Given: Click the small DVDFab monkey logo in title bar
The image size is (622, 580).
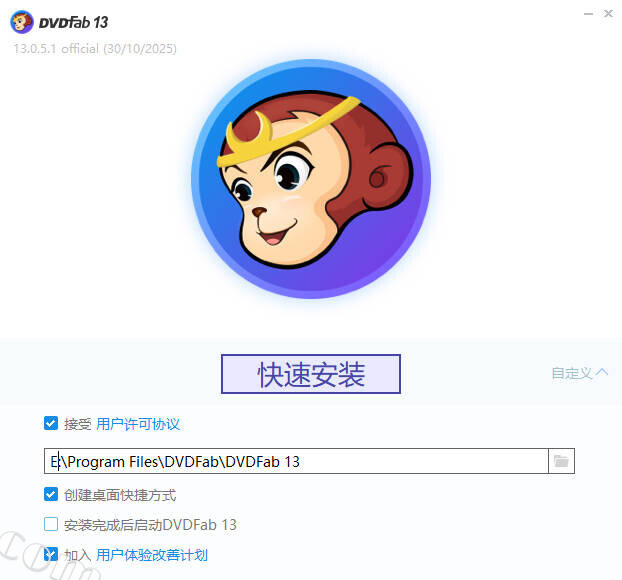Looking at the screenshot, I should pyautogui.click(x=22, y=22).
